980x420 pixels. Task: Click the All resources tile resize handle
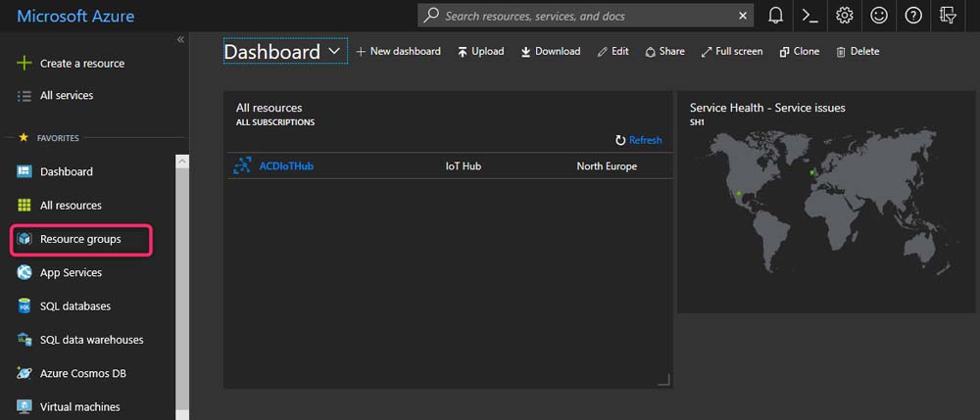pyautogui.click(x=663, y=380)
